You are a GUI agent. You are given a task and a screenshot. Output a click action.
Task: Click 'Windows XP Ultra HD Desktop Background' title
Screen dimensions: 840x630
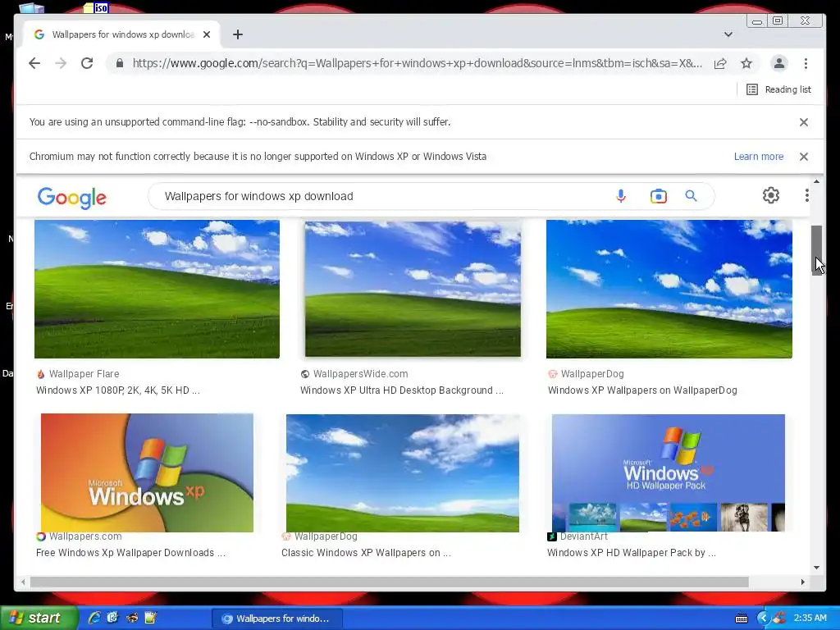click(x=402, y=390)
